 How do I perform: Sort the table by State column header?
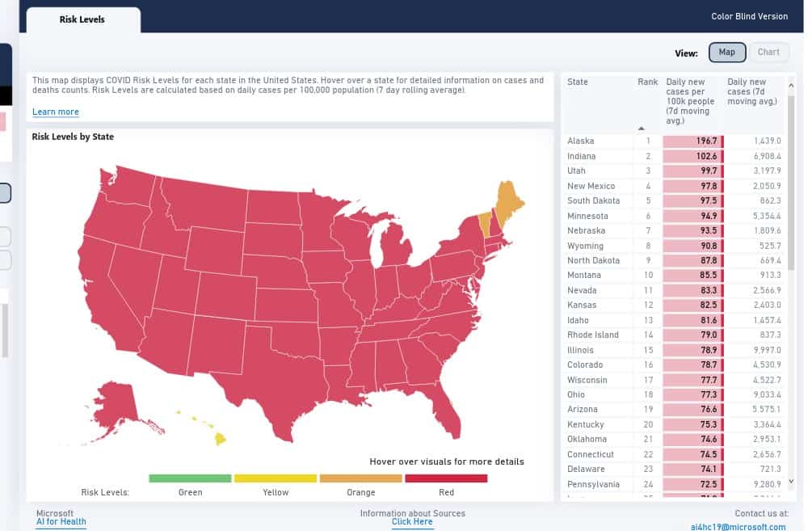point(578,82)
